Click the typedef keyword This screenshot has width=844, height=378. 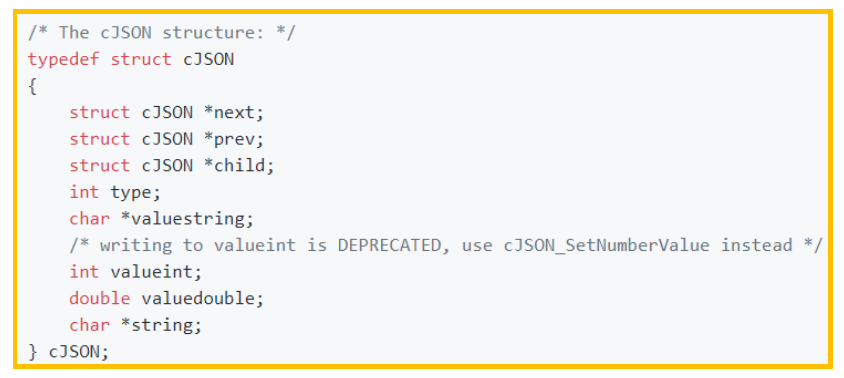click(x=64, y=59)
